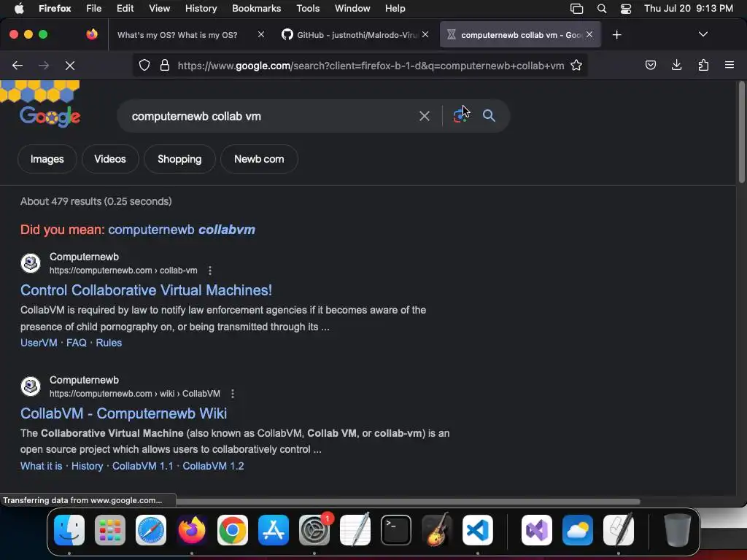Image resolution: width=747 pixels, height=560 pixels.
Task: Open the CollabVM 1.2 sitelink
Action: tap(214, 466)
